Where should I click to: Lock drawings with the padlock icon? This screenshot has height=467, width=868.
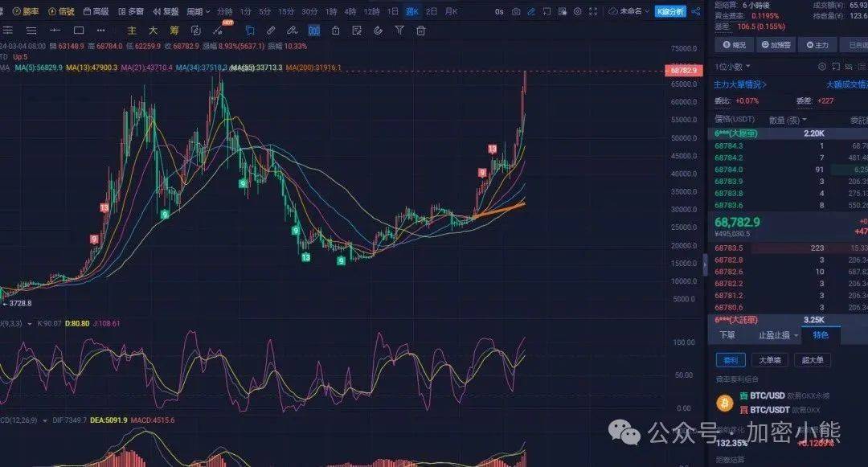pyautogui.click(x=335, y=31)
